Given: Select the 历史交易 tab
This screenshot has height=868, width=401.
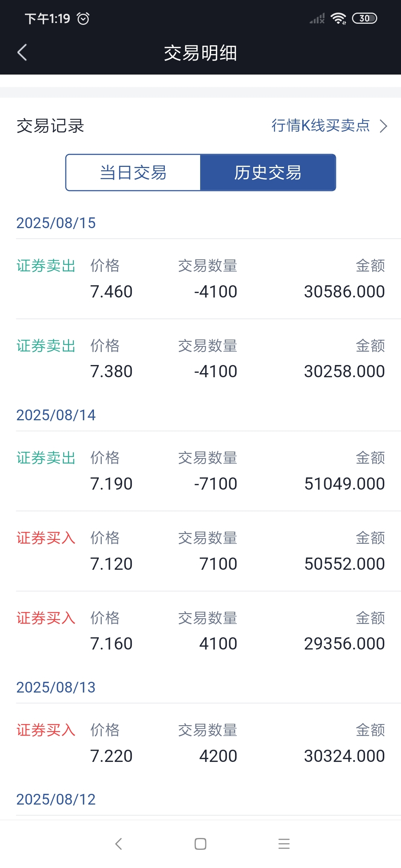Looking at the screenshot, I should (x=268, y=172).
